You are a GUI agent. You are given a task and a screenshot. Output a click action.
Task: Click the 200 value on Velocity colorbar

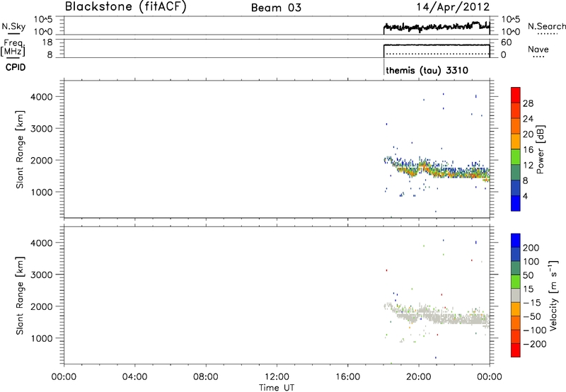(x=531, y=248)
